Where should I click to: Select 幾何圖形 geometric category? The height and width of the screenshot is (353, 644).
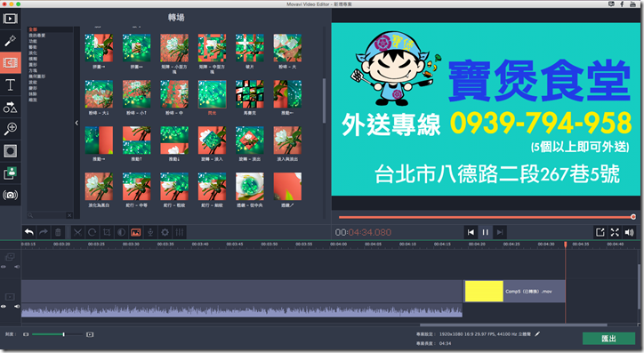tap(37, 76)
